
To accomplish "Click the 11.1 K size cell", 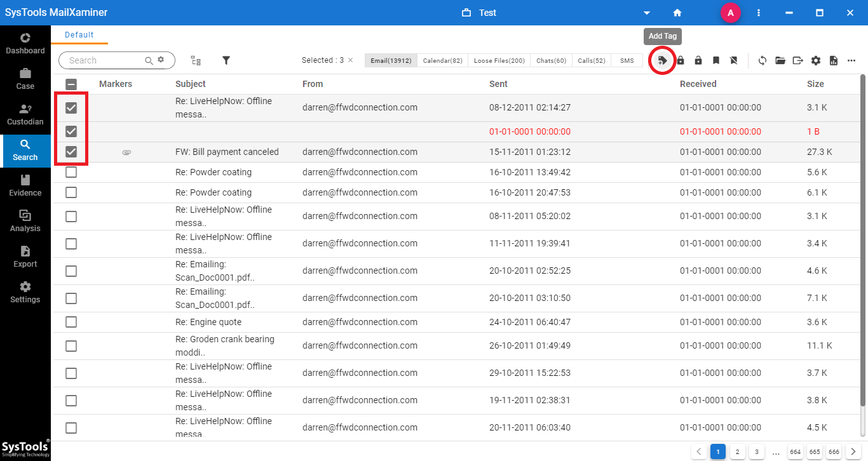I will coord(820,346).
